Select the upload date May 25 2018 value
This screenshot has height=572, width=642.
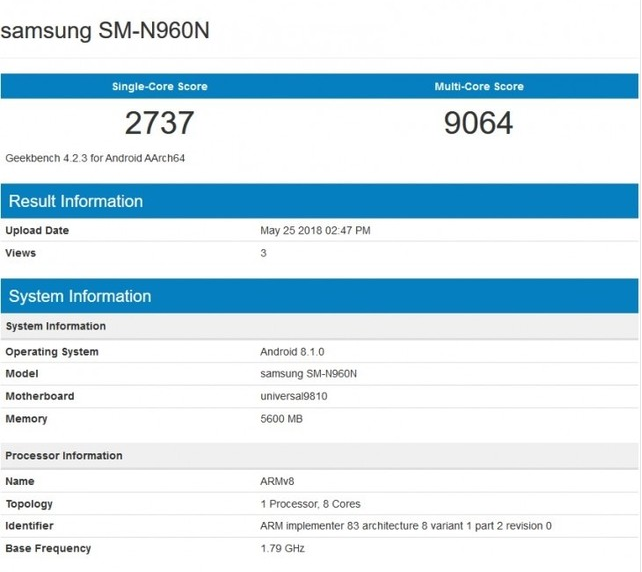315,231
